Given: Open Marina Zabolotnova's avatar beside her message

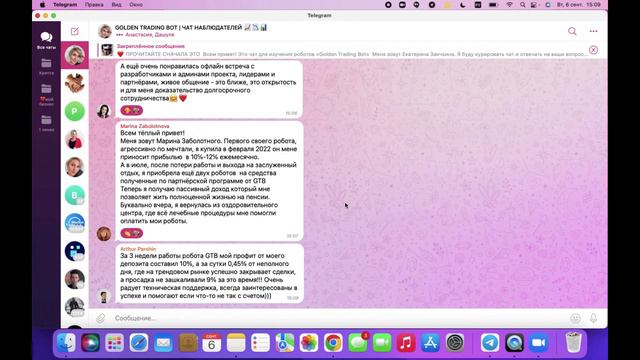Looking at the screenshot, I should pos(104,234).
